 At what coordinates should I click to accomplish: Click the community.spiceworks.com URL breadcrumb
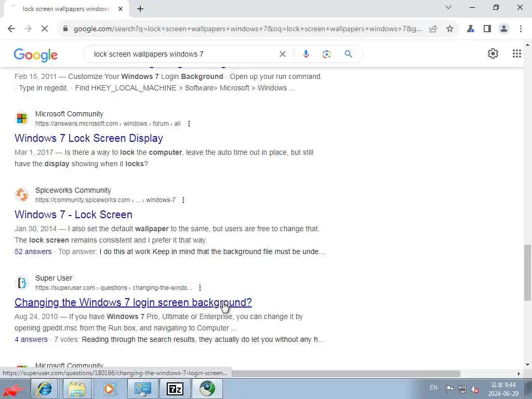coord(105,200)
